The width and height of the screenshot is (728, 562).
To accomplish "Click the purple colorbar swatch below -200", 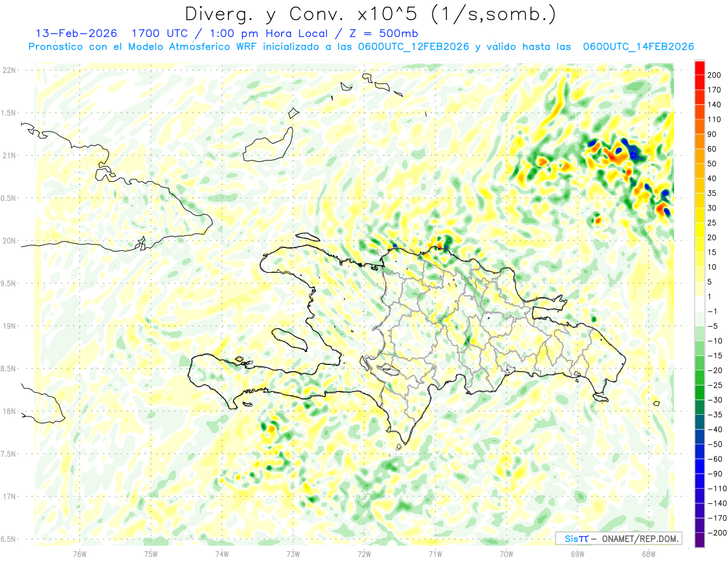I will [699, 540].
